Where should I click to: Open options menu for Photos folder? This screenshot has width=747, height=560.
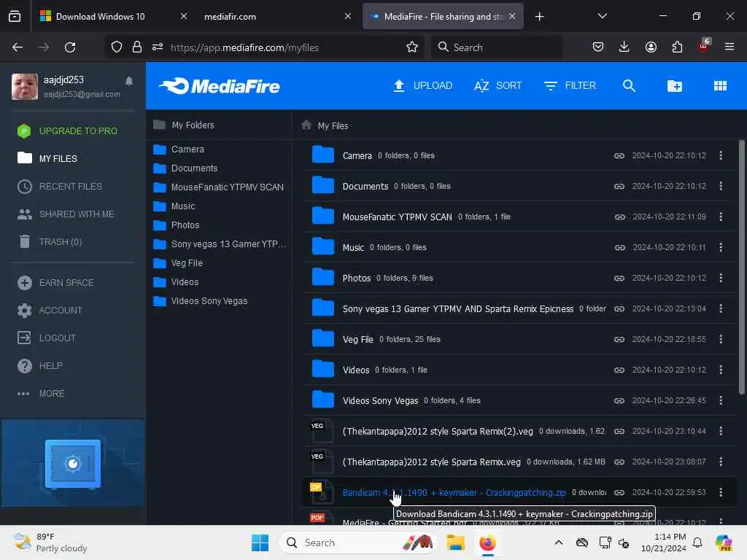pyautogui.click(x=720, y=278)
